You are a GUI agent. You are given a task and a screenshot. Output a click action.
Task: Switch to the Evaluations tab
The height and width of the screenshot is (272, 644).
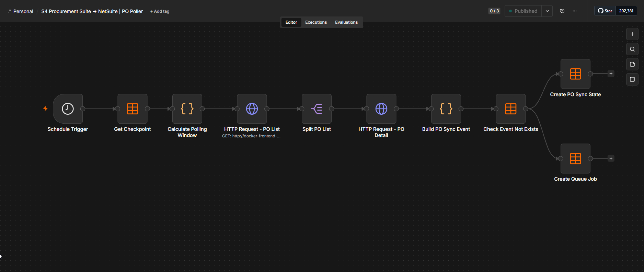(346, 22)
